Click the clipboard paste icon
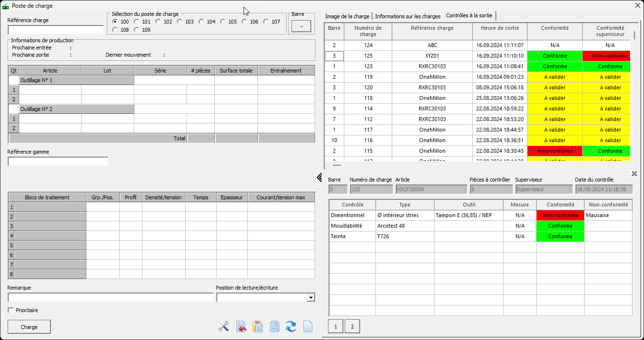The width and height of the screenshot is (644, 340). [x=258, y=327]
